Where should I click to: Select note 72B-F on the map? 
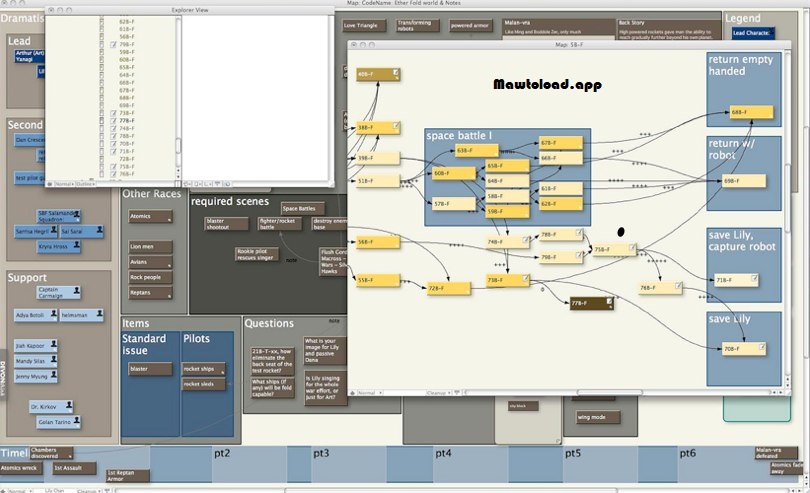pos(449,288)
